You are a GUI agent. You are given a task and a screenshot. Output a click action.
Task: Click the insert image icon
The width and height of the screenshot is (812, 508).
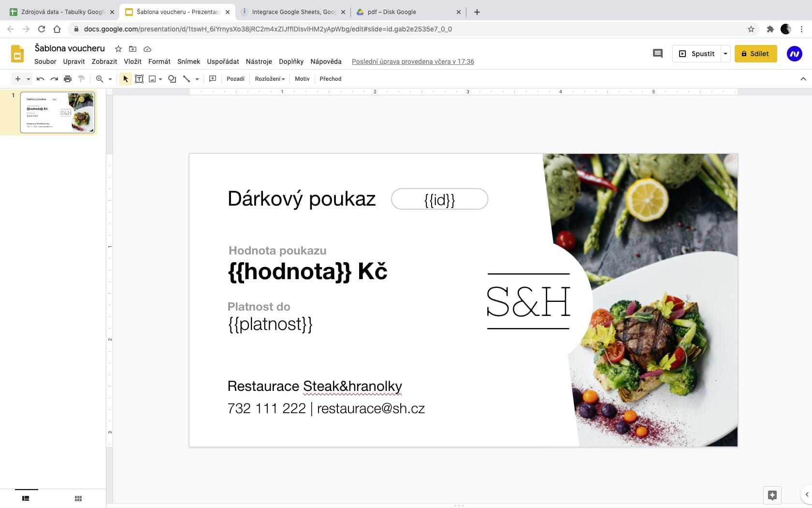[152, 79]
